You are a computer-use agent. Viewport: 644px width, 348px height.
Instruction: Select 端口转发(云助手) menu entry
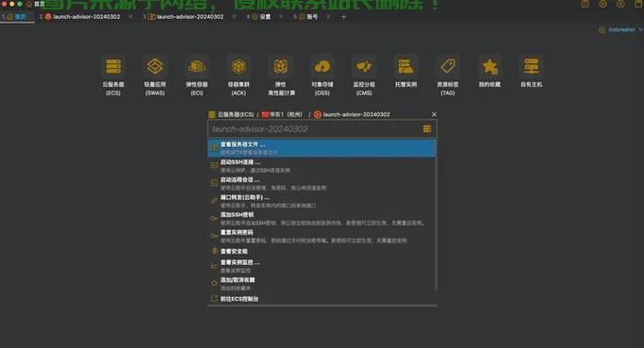click(x=322, y=201)
